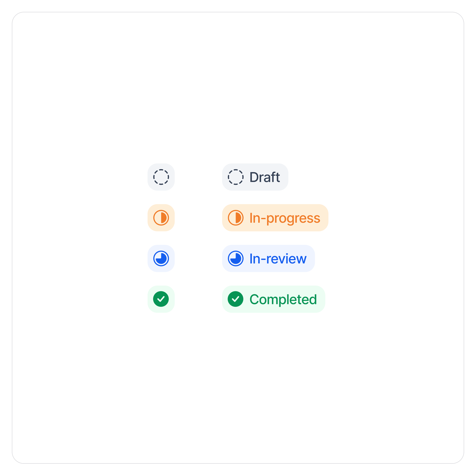Click the blue pie icon beside In-review
The height and width of the screenshot is (476, 476).
pos(235,258)
